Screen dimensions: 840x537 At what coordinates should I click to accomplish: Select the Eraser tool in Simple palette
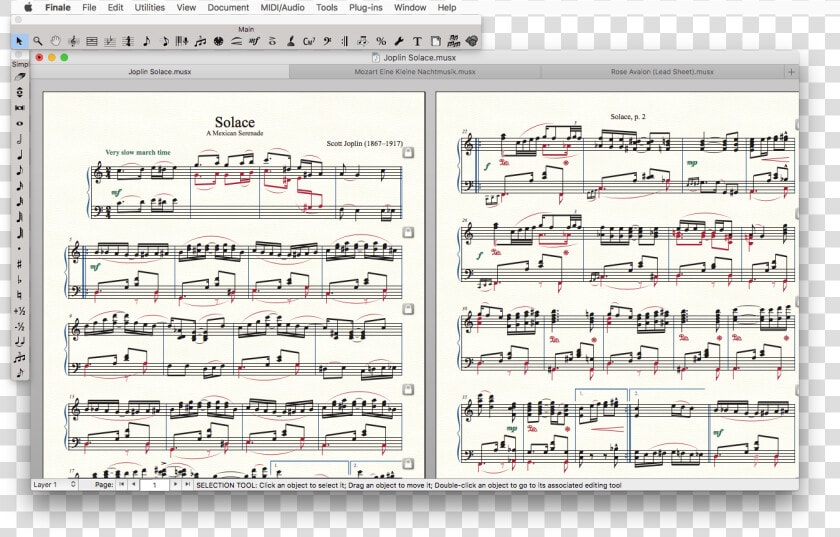pos(20,77)
